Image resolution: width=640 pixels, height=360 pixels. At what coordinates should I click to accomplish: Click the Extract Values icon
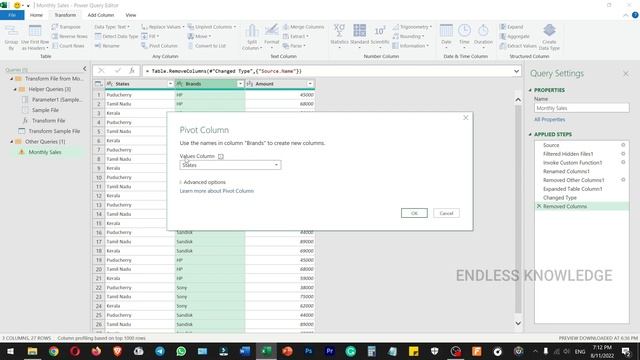point(503,46)
